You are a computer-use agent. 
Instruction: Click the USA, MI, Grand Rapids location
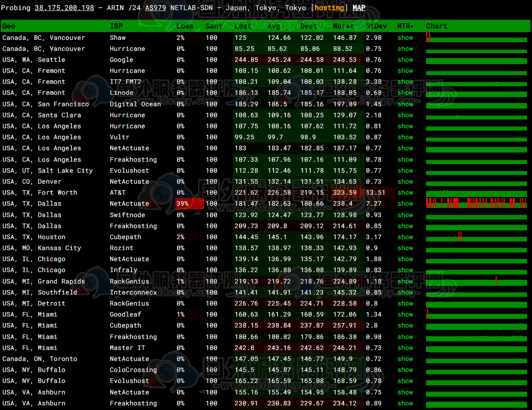pyautogui.click(x=44, y=281)
